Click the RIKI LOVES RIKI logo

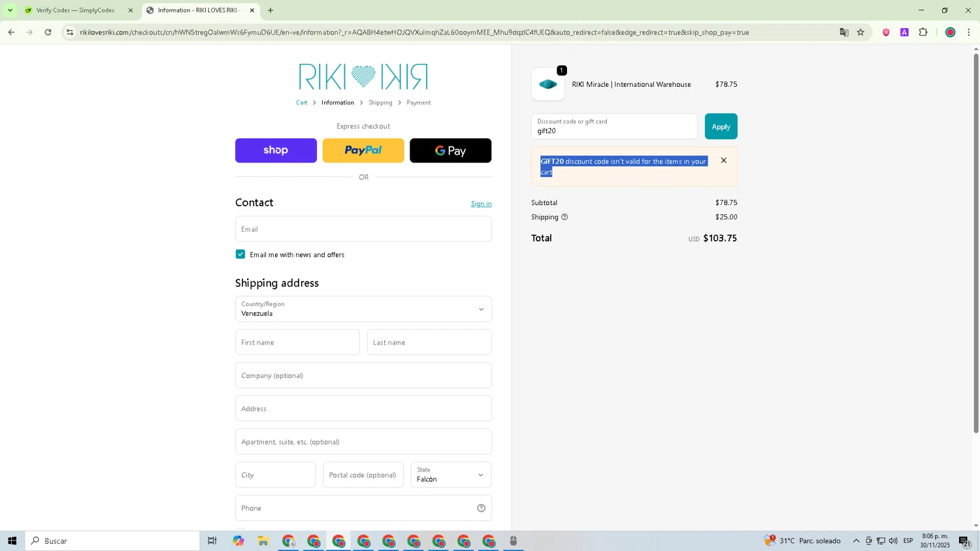coord(363,77)
